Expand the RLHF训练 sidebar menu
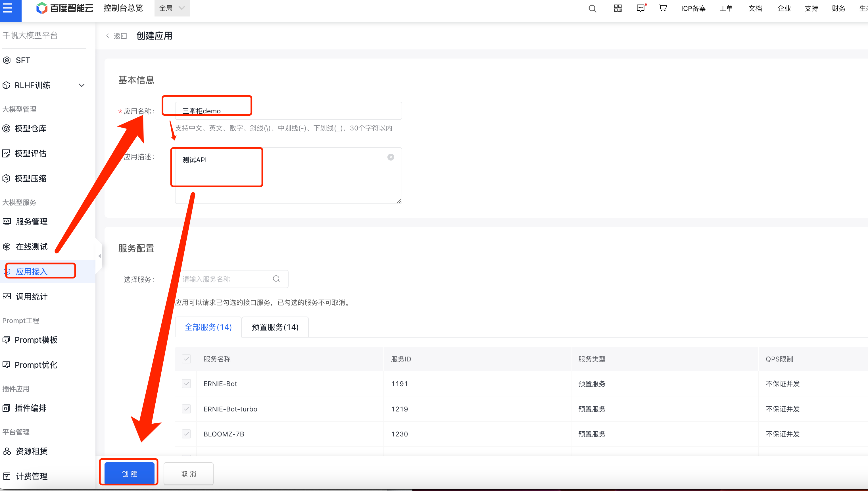This screenshot has height=491, width=868. tap(82, 85)
